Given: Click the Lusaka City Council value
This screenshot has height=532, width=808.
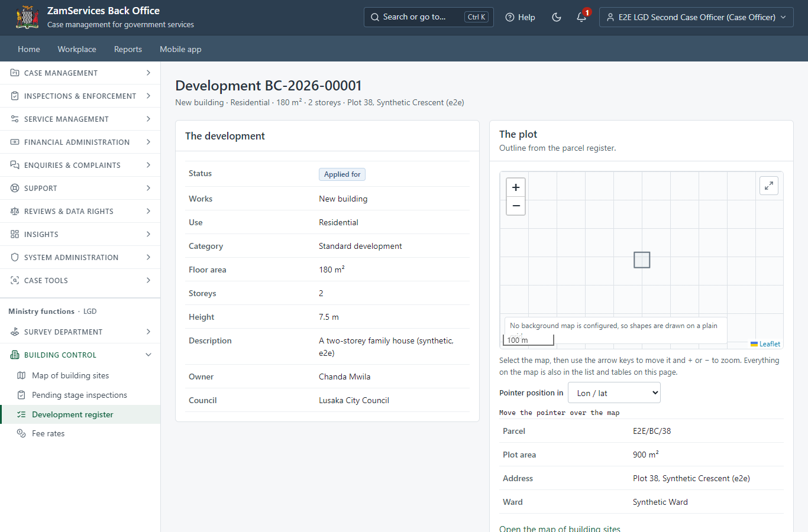Looking at the screenshot, I should 354,400.
